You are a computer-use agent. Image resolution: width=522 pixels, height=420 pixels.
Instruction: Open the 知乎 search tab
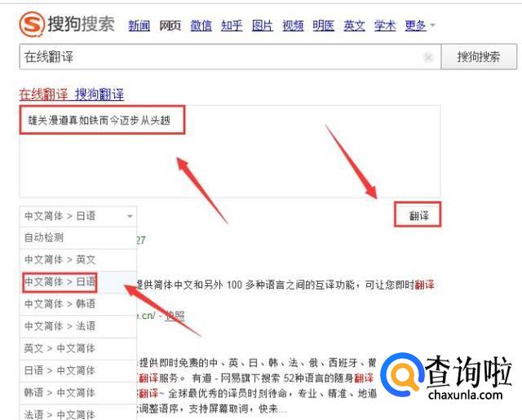click(x=232, y=25)
